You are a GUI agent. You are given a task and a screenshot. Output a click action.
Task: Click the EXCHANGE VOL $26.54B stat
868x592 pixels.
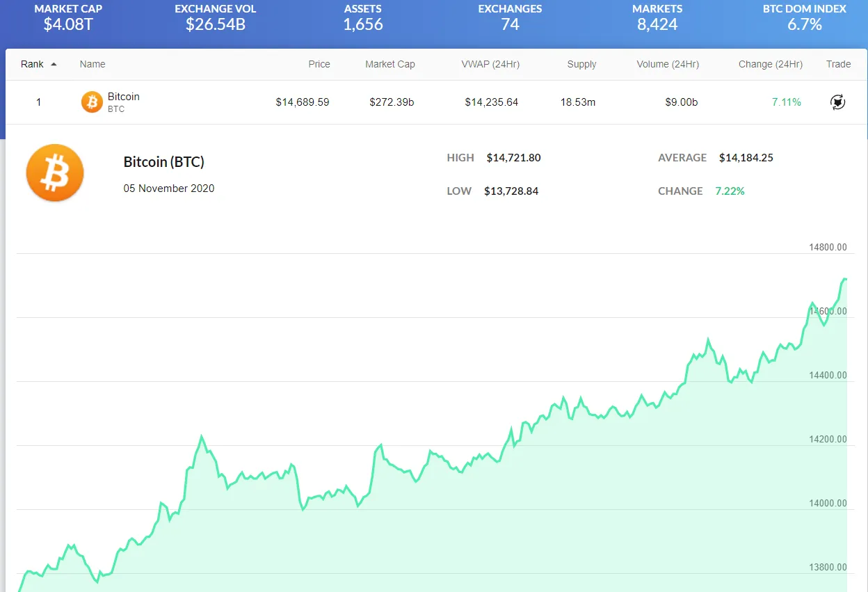(216, 17)
